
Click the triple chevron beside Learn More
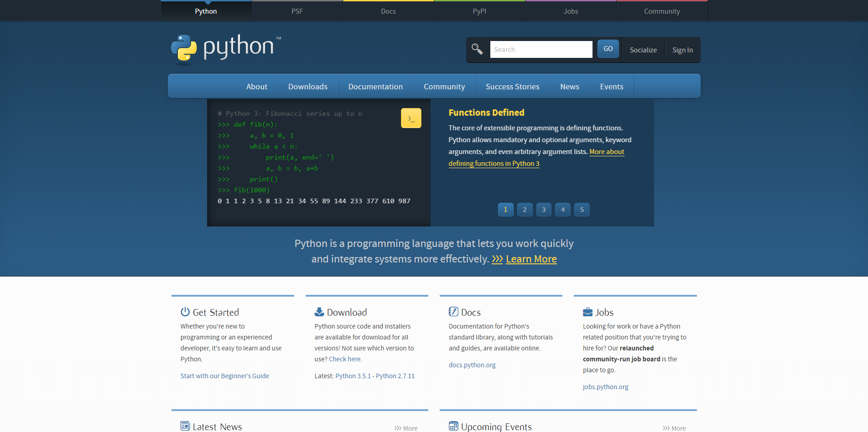click(497, 259)
